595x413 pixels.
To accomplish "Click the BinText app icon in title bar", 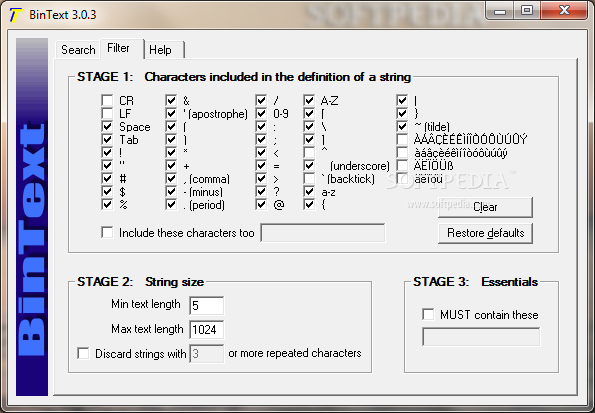I will click(15, 15).
